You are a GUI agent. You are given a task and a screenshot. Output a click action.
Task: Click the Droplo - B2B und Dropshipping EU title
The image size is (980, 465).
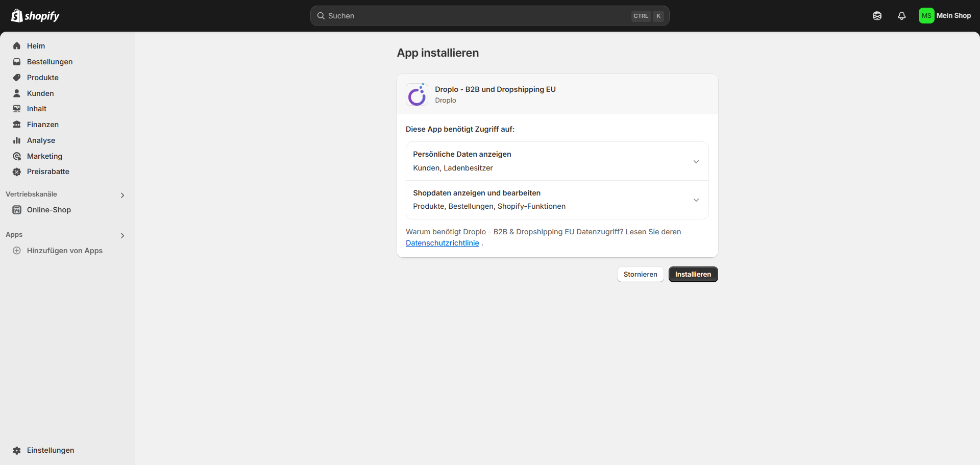point(495,89)
